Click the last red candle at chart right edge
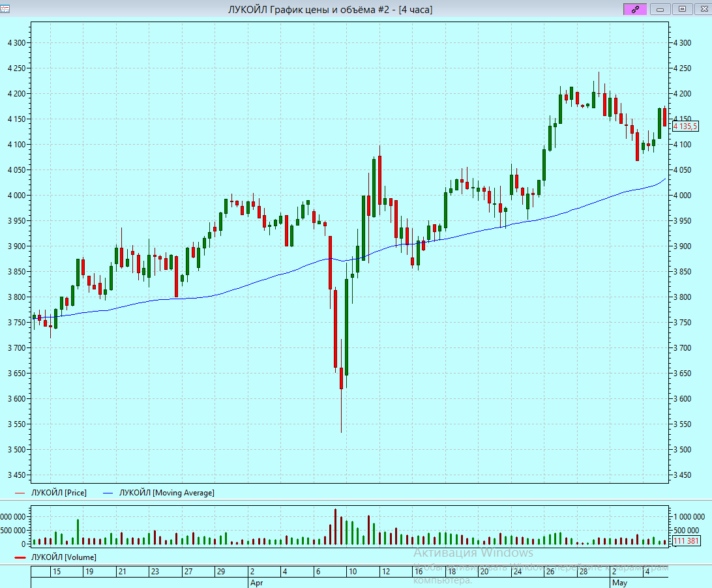Image resolution: width=712 pixels, height=588 pixels. [x=665, y=117]
